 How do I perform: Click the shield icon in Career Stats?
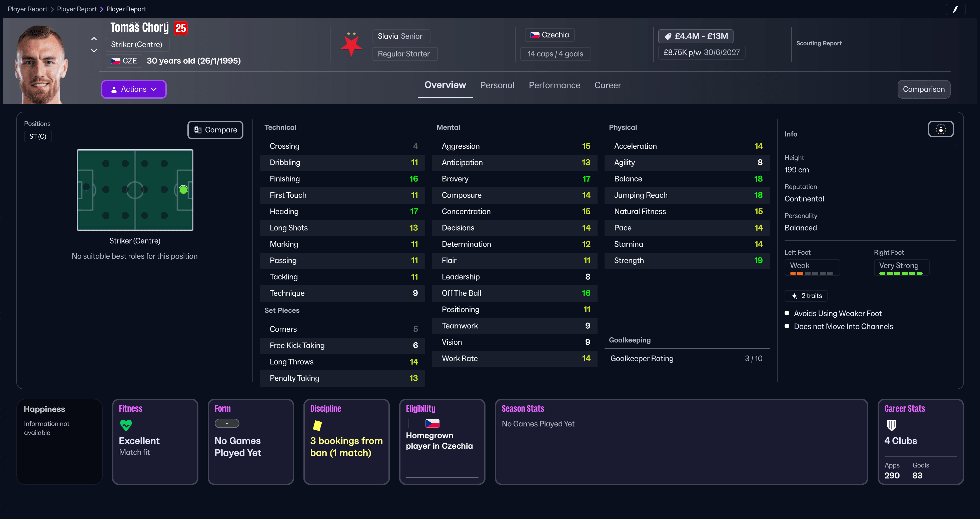tap(891, 425)
